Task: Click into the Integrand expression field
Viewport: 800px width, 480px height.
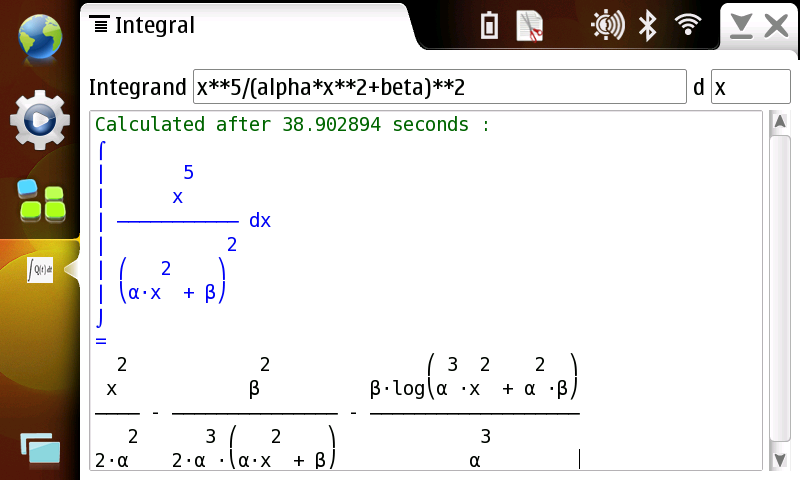Action: pyautogui.click(x=439, y=87)
